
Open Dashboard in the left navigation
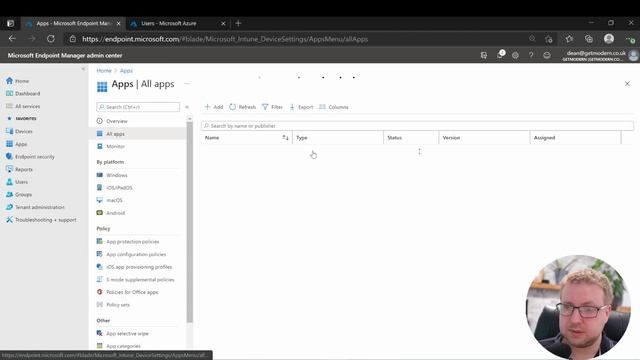click(23, 93)
